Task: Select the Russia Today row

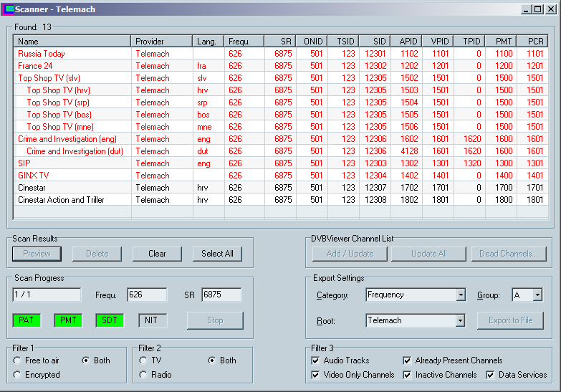Action: [281, 54]
